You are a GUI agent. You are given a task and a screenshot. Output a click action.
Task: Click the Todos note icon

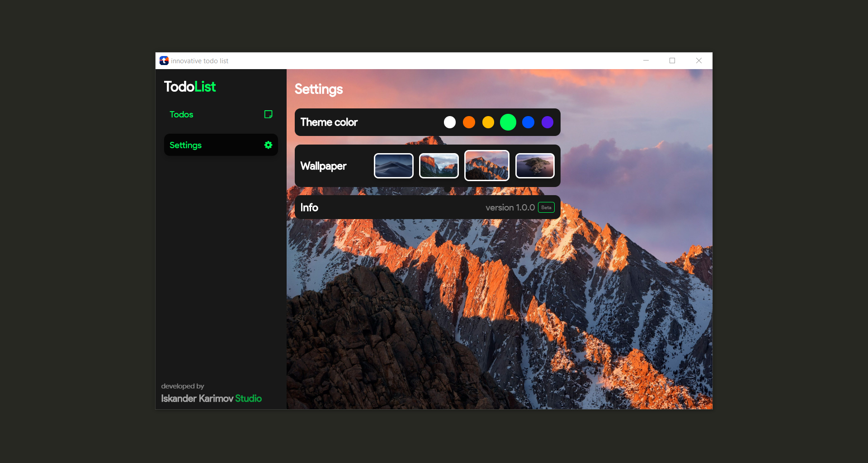coord(268,114)
